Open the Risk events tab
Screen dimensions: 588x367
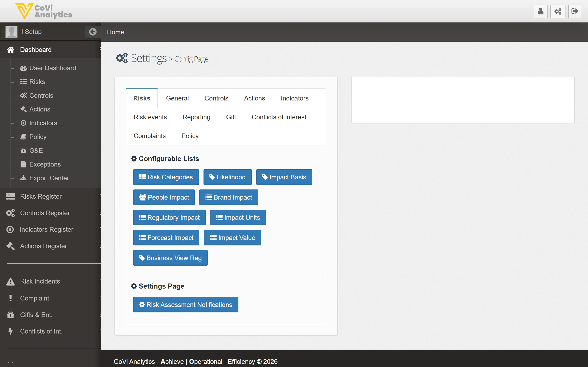coord(150,117)
